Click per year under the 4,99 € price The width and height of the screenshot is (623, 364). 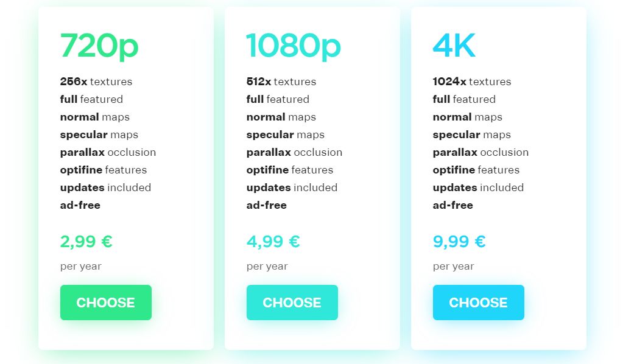[x=267, y=266]
